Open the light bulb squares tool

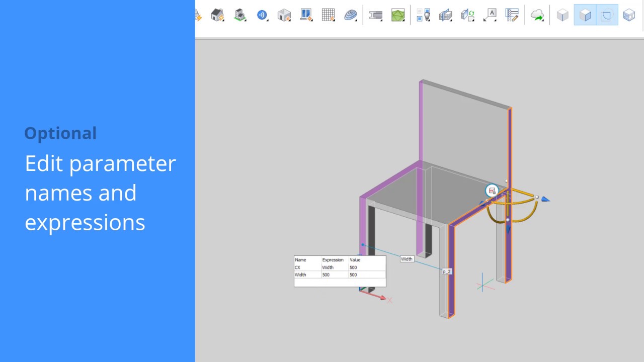click(x=424, y=15)
